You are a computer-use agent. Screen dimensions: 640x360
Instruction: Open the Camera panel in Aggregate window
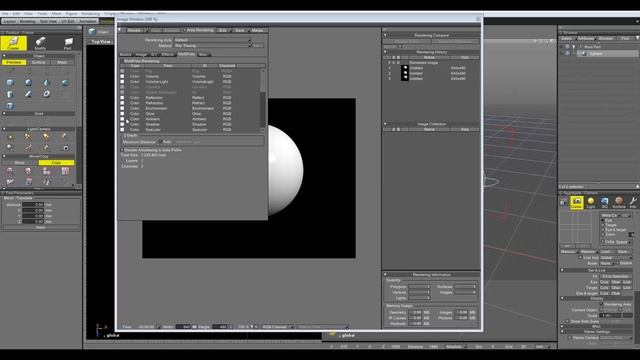point(576,202)
